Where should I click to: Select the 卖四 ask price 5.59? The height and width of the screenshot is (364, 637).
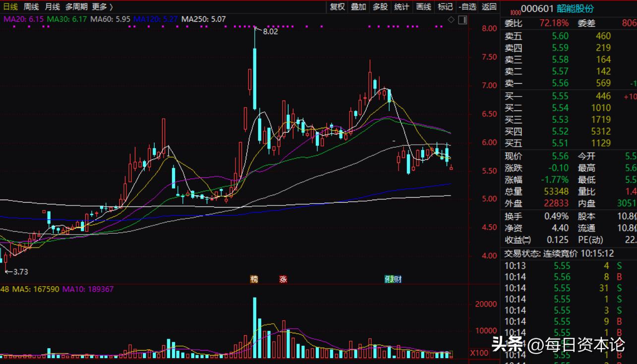point(560,48)
